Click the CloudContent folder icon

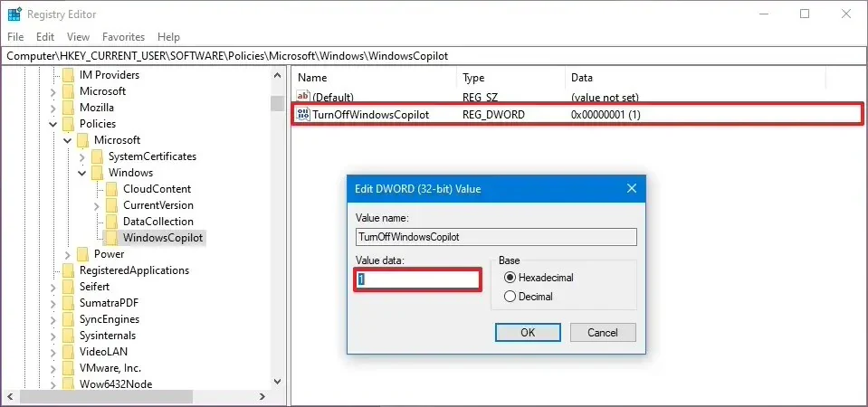coord(112,189)
